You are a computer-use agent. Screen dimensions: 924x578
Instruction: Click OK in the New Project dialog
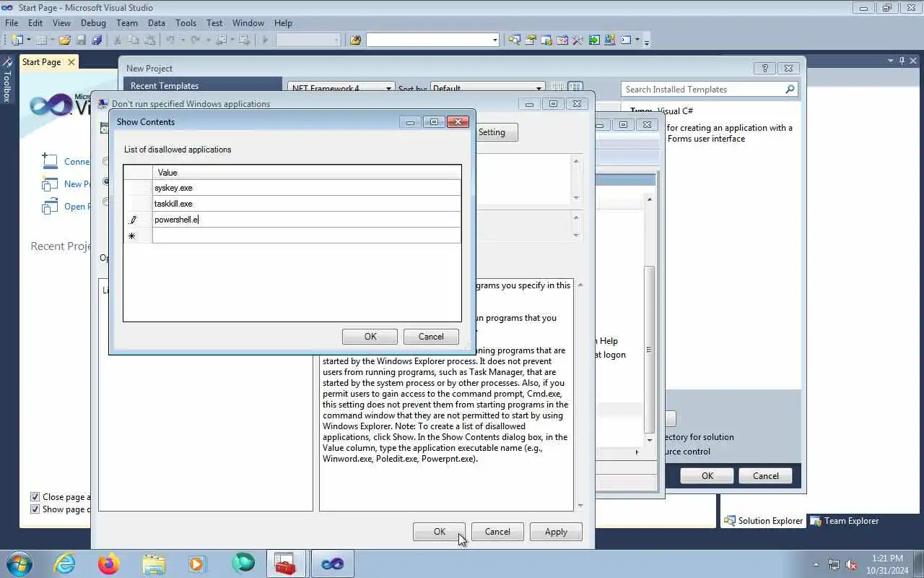[x=707, y=475]
